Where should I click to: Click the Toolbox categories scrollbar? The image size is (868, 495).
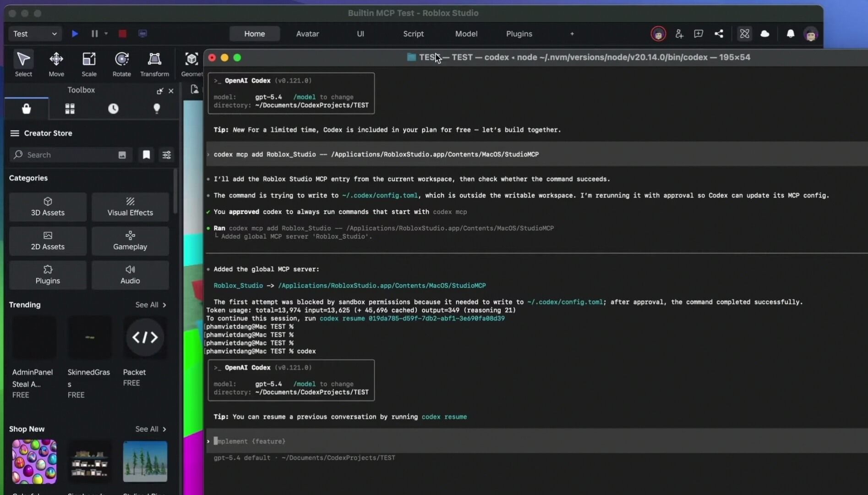[x=175, y=192]
